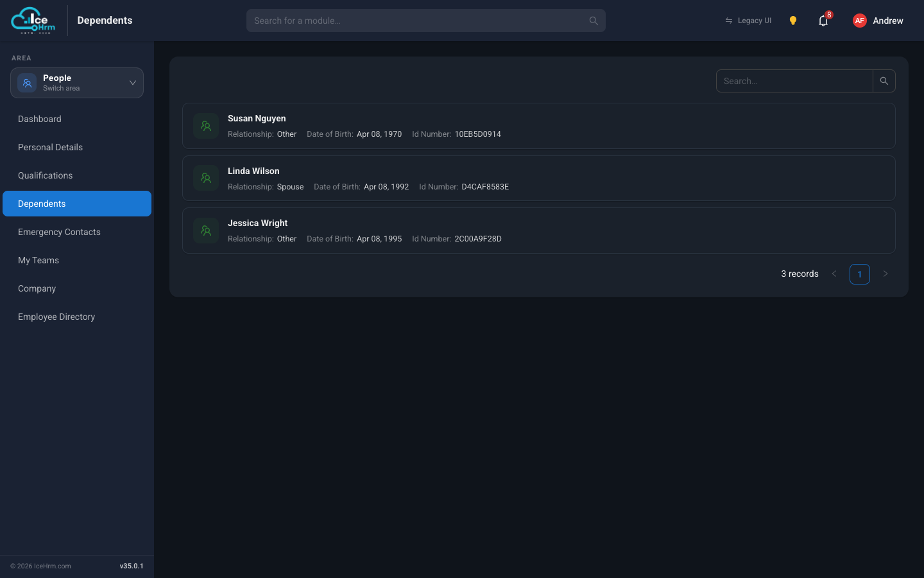Image resolution: width=924 pixels, height=578 pixels.
Task: Click Jessica Wright's dependent icon
Action: 206,231
